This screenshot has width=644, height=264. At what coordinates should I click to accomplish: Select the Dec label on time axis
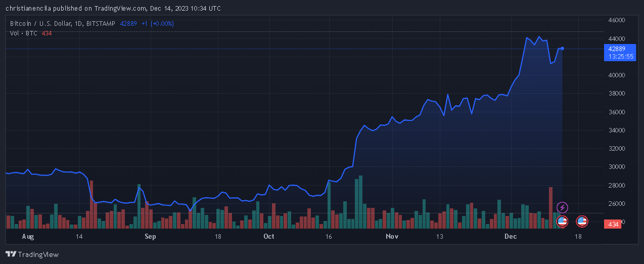point(510,236)
